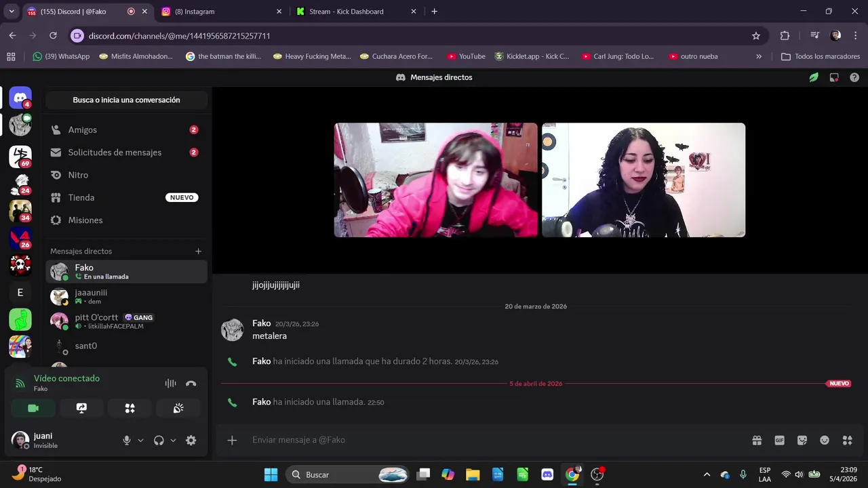Open browser extensions puzzle icon
This screenshot has width=868, height=488.
point(785,35)
